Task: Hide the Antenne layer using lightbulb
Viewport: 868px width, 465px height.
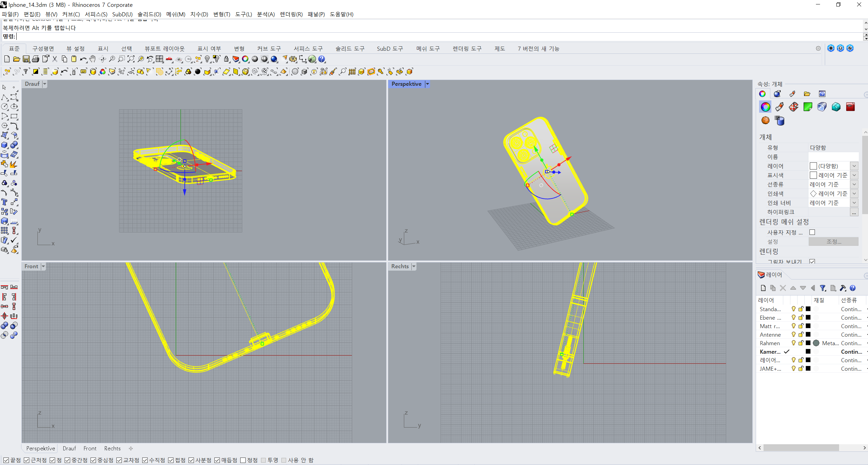Action: (x=793, y=335)
